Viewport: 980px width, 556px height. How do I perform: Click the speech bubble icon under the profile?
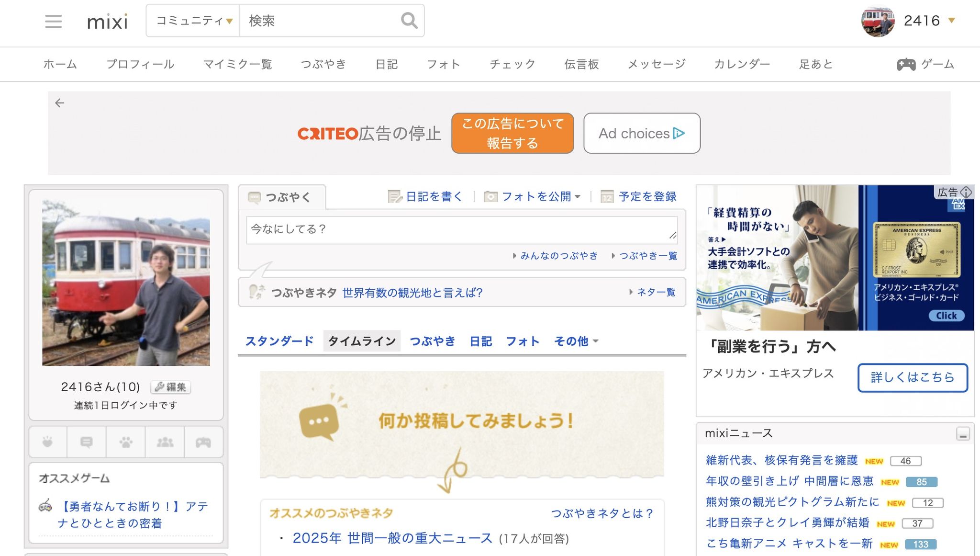87,442
